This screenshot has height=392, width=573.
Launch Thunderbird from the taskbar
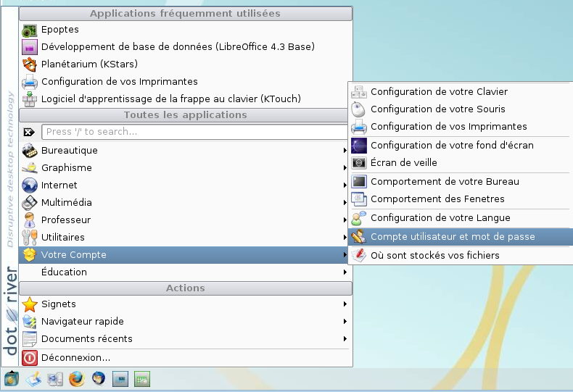tap(99, 378)
